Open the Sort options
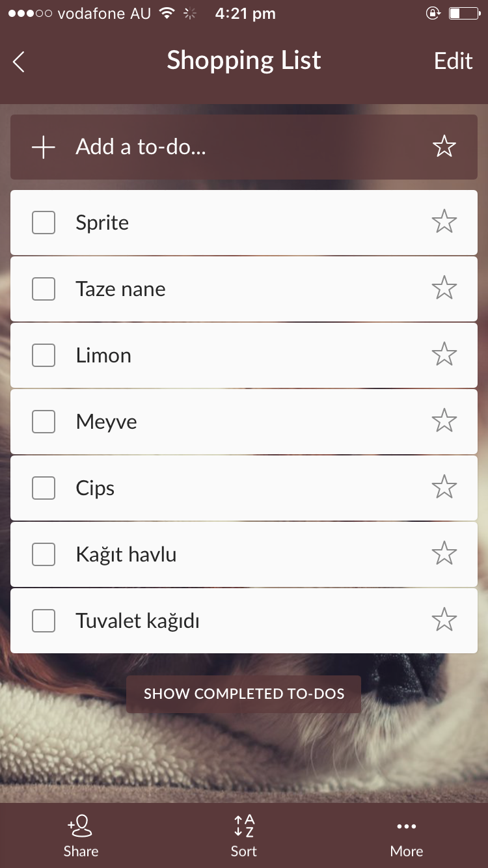The image size is (488, 868). point(244,835)
